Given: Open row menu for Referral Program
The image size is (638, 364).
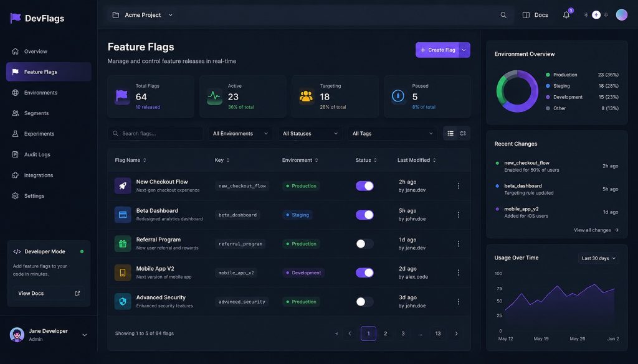Looking at the screenshot, I should 459,244.
